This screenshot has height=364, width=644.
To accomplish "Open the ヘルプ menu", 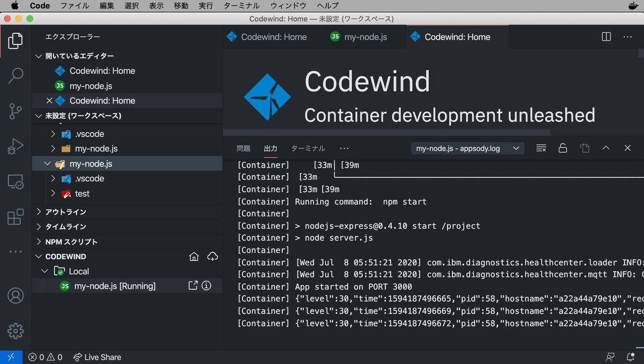I will tap(328, 6).
